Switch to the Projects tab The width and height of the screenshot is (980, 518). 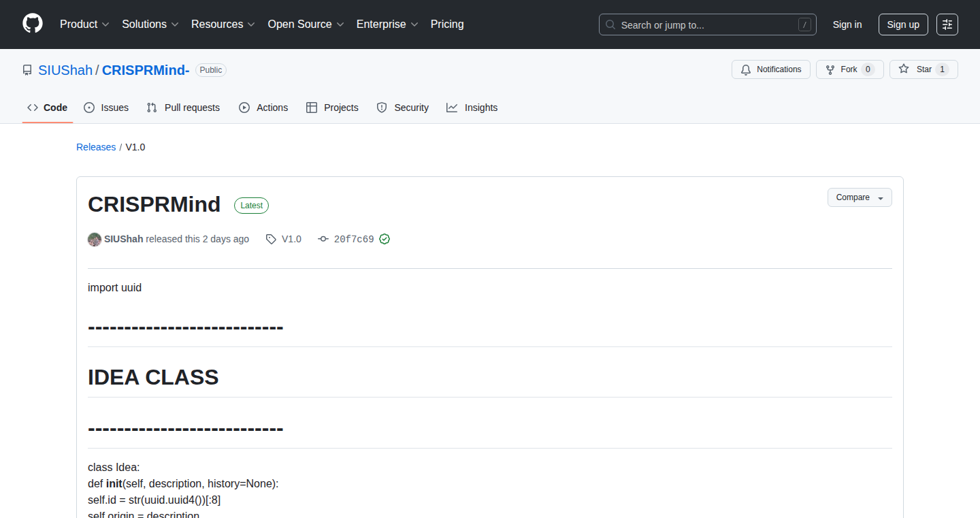pyautogui.click(x=332, y=108)
